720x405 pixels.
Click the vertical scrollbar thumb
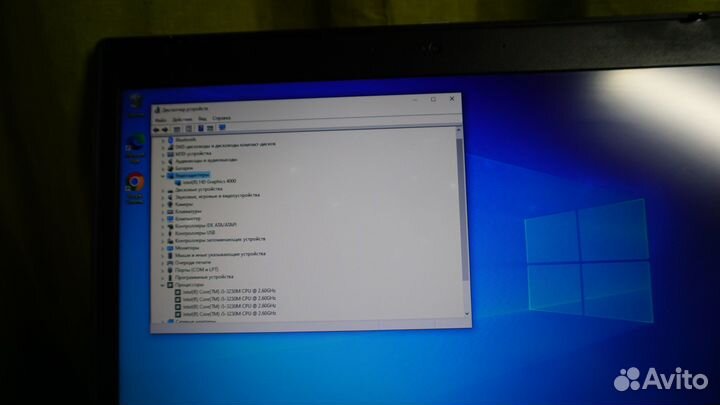pyautogui.click(x=462, y=209)
